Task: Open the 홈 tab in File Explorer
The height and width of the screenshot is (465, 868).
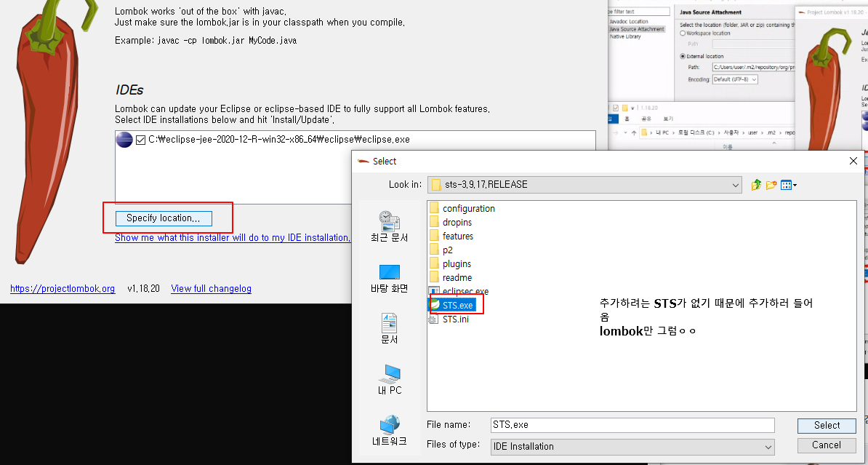Action: pyautogui.click(x=627, y=119)
